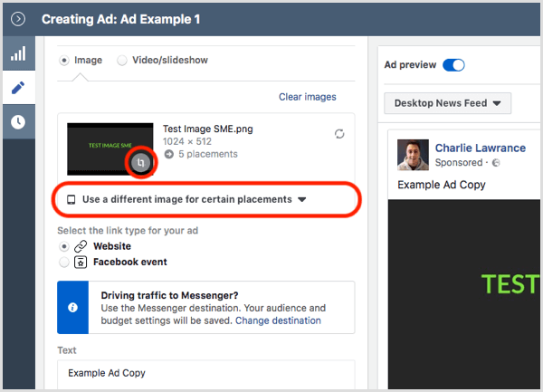The height and width of the screenshot is (392, 543).
Task: Click Charlie Lawrance profile picture
Action: pyautogui.click(x=413, y=155)
